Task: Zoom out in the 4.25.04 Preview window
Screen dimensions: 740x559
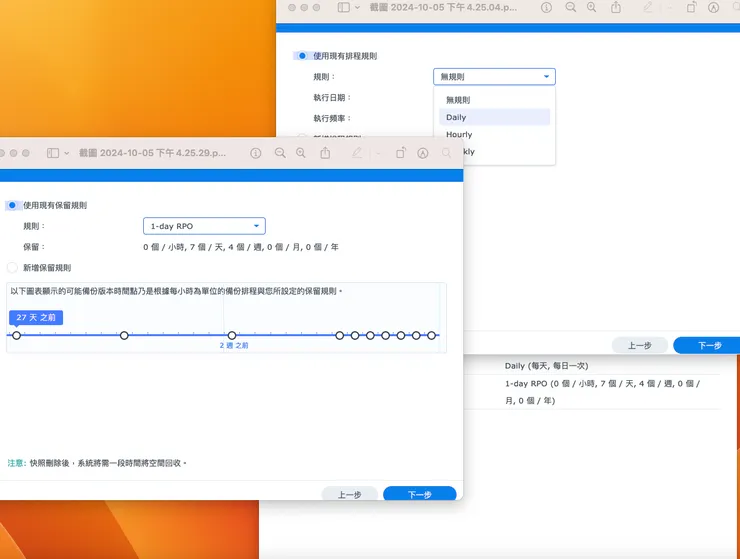Action: 571,7
